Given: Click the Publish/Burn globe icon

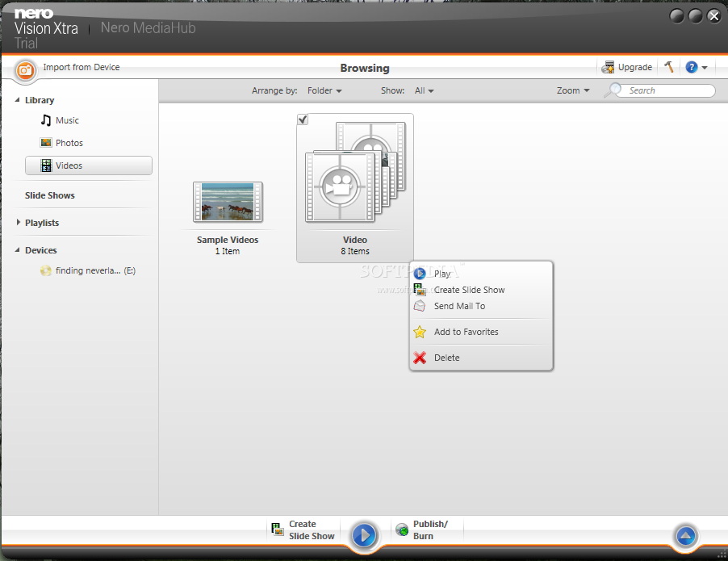Looking at the screenshot, I should pyautogui.click(x=402, y=530).
